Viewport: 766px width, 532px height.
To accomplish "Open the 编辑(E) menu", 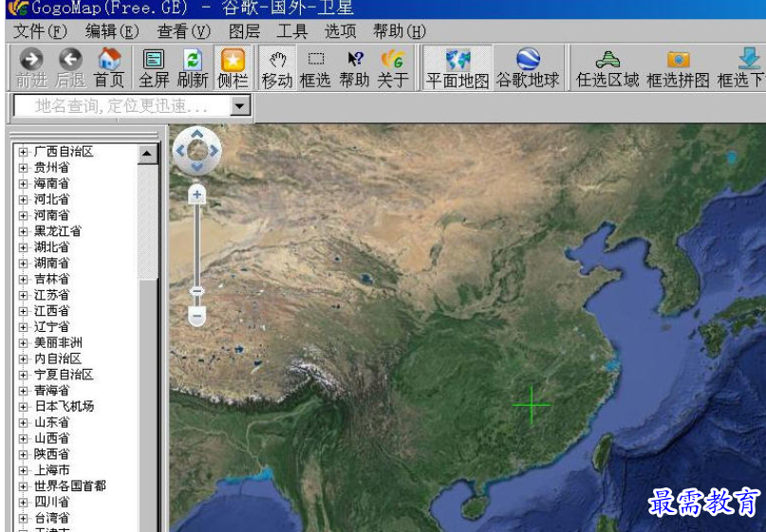I will [x=111, y=31].
